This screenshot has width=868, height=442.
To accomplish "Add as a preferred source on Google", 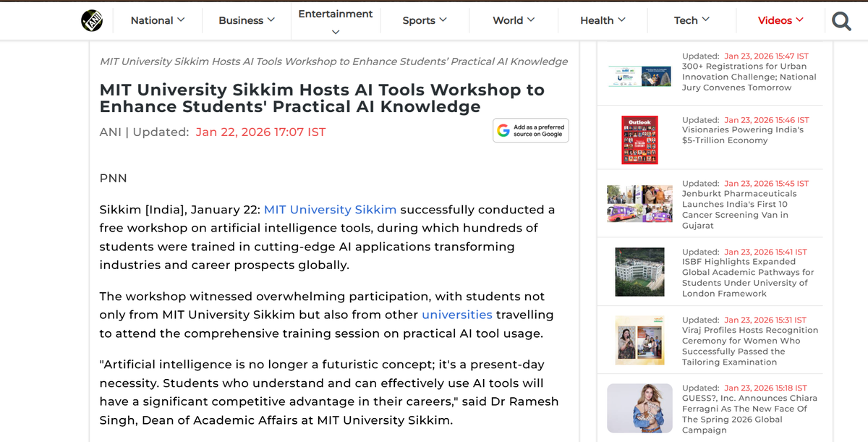I will pyautogui.click(x=531, y=130).
